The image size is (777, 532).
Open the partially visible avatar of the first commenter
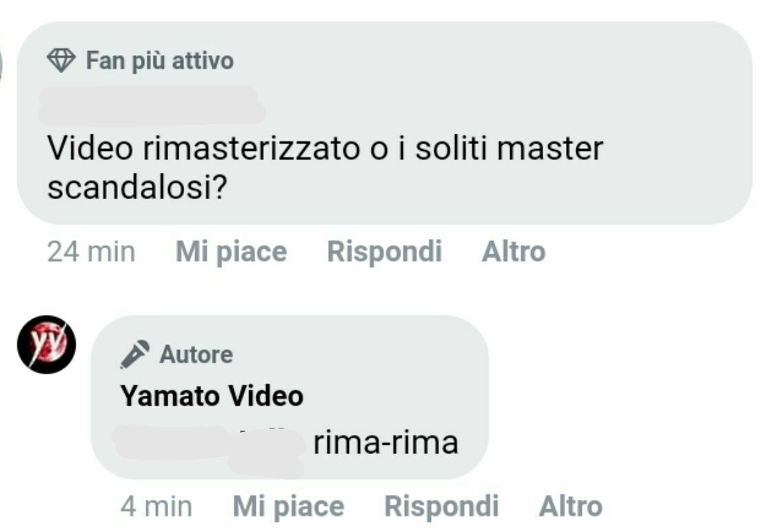coord(1,64)
